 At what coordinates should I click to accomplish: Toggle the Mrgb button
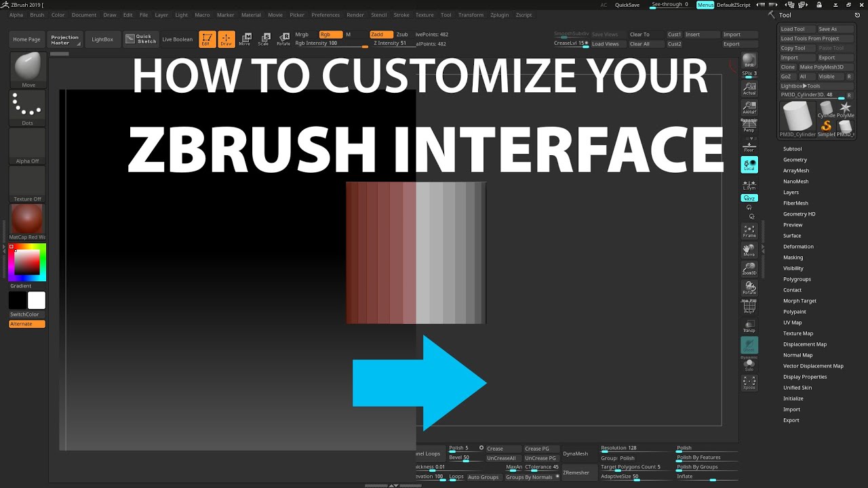coord(302,35)
